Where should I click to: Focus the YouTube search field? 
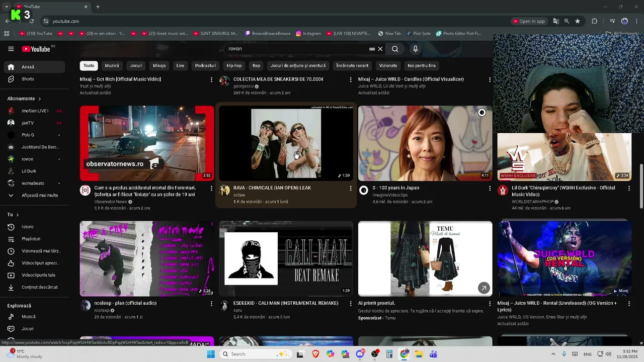297,49
